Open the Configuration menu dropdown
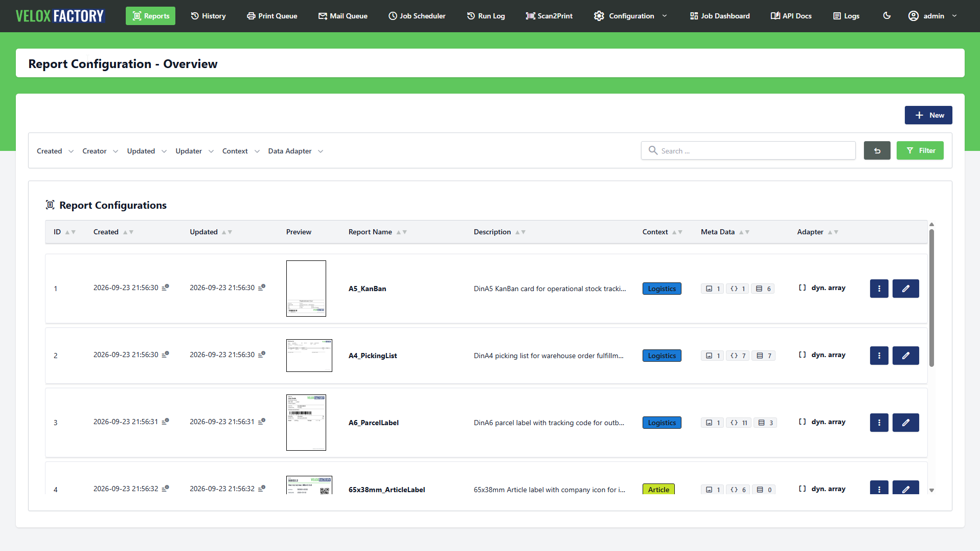This screenshot has width=980, height=551. pyautogui.click(x=630, y=16)
